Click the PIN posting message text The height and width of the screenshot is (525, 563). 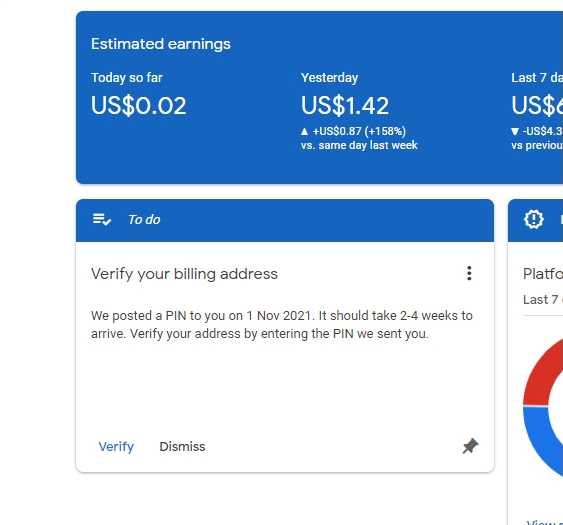(282, 325)
